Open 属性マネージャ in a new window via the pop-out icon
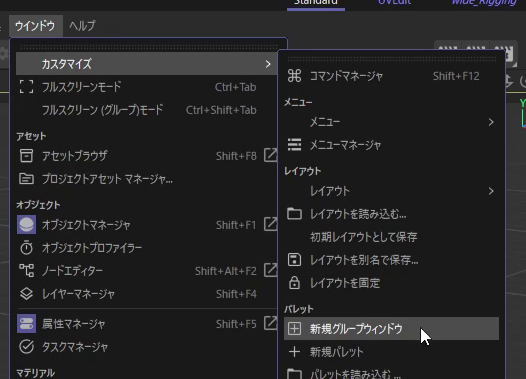526x379 pixels. click(x=270, y=323)
